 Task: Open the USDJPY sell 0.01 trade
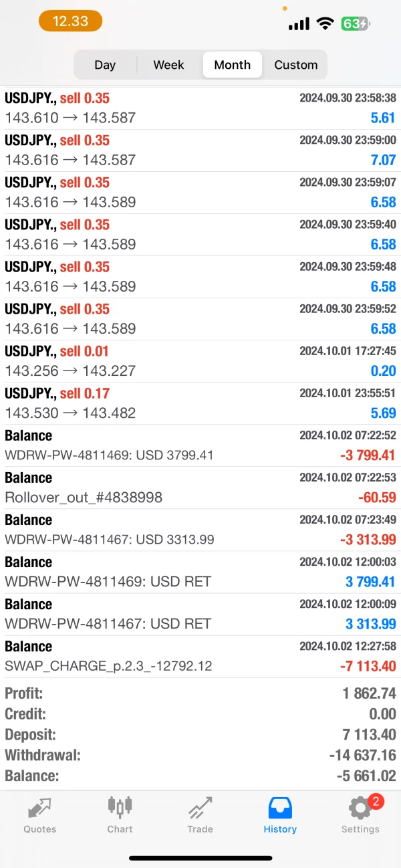pyautogui.click(x=200, y=361)
